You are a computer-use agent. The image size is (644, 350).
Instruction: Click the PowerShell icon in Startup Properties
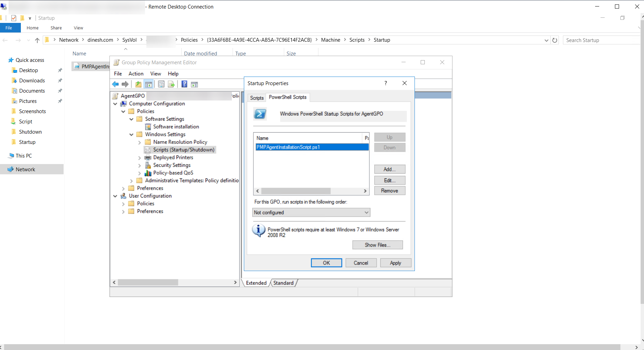260,114
